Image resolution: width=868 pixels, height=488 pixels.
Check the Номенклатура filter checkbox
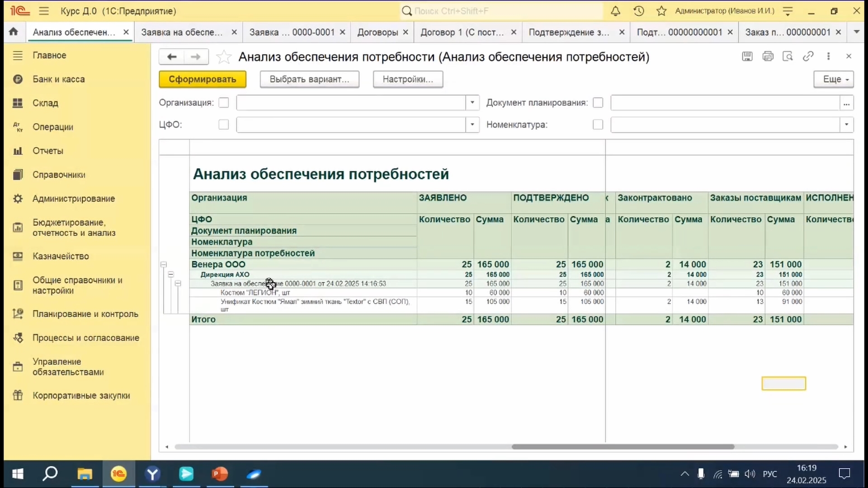point(598,125)
